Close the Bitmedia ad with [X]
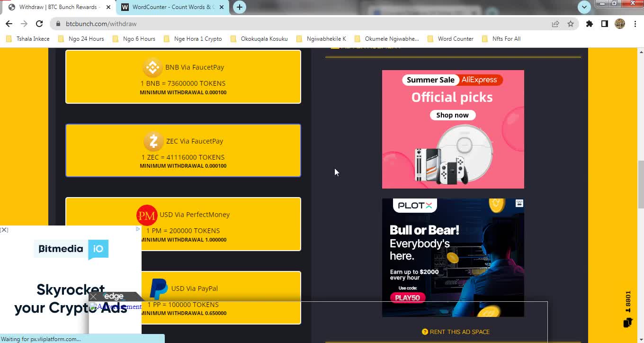Image resolution: width=644 pixels, height=343 pixels. point(4,230)
